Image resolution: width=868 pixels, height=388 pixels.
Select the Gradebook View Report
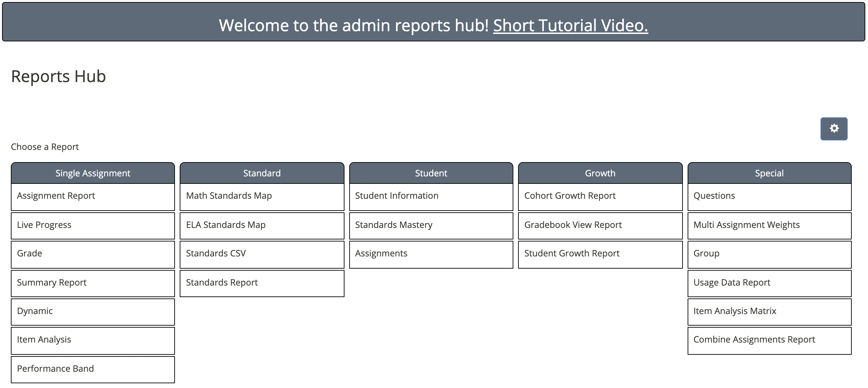tap(600, 226)
